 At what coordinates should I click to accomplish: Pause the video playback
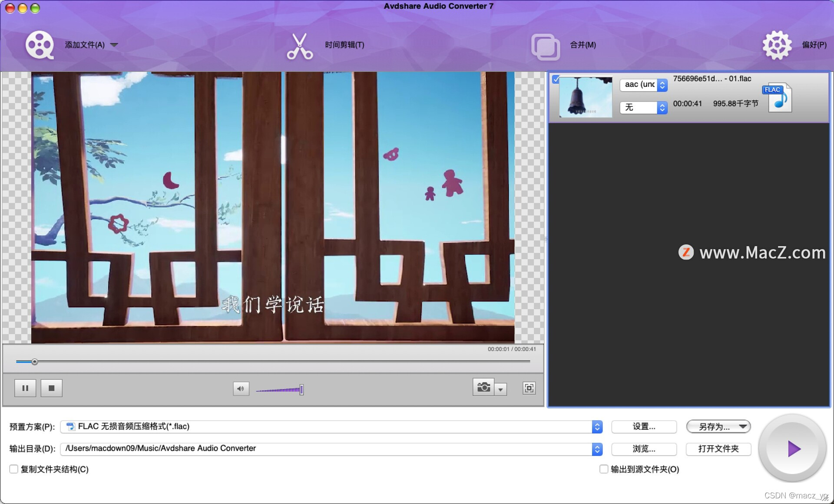25,388
